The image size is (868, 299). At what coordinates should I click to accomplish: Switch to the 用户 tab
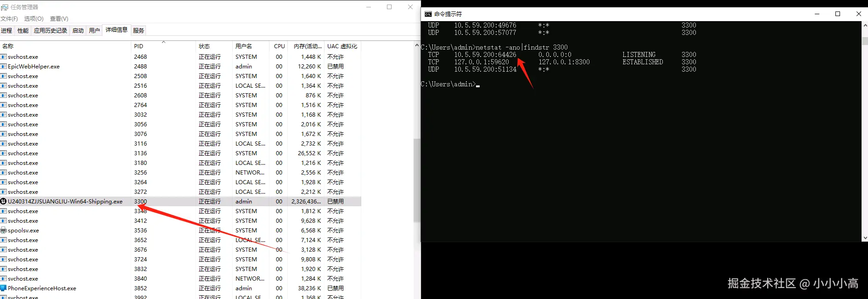tap(95, 31)
